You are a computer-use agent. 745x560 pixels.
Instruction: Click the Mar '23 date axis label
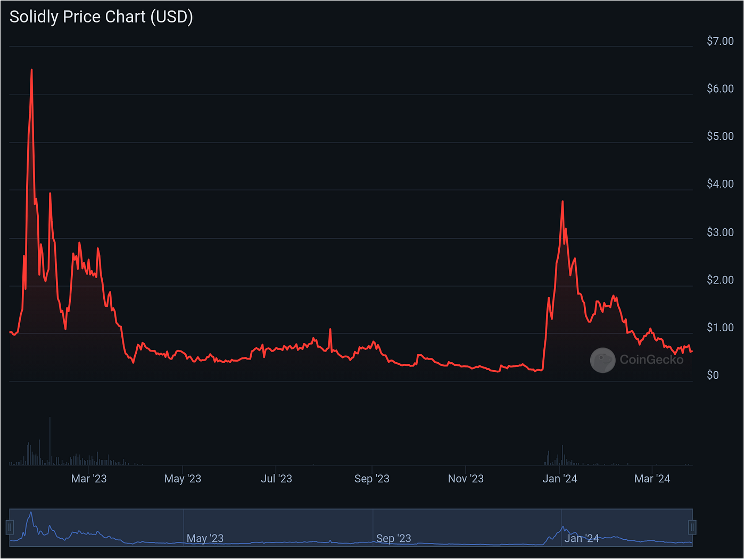coord(89,479)
